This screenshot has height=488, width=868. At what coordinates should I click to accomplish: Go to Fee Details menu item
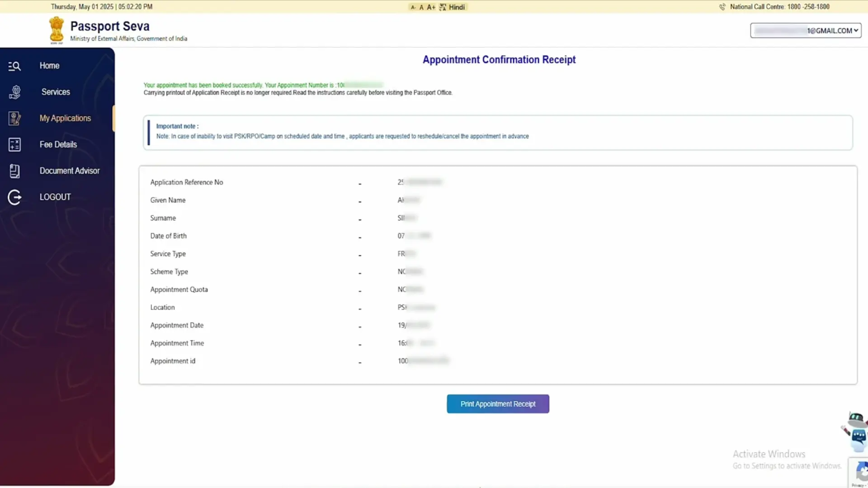pos(58,145)
